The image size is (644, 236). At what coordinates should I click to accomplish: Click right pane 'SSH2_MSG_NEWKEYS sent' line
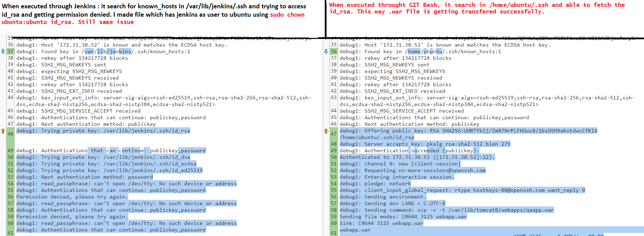tap(385, 65)
